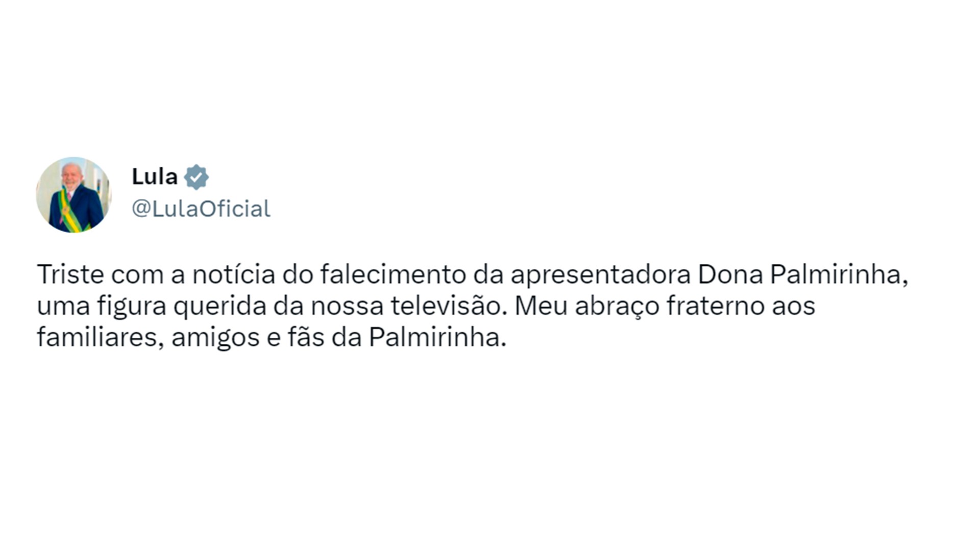Click the word "Triste" starting the tweet

[x=70, y=274]
